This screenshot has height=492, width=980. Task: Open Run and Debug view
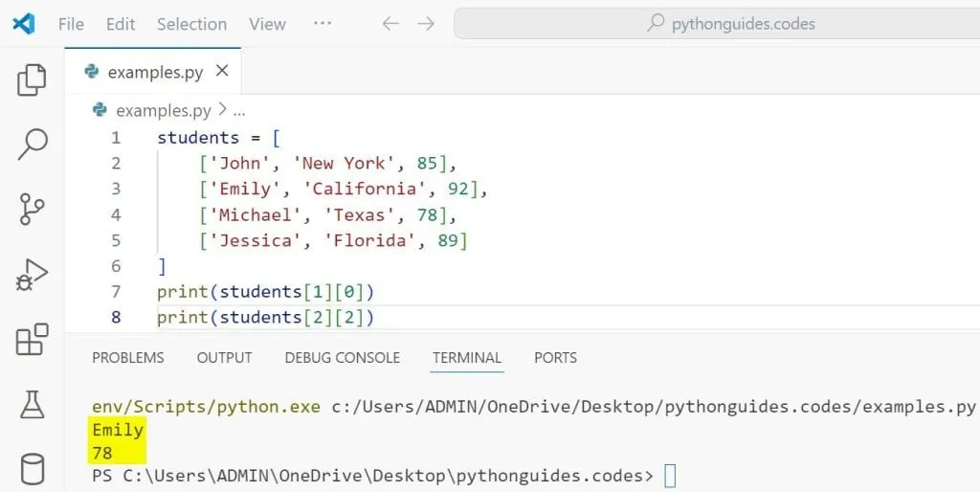pyautogui.click(x=32, y=275)
